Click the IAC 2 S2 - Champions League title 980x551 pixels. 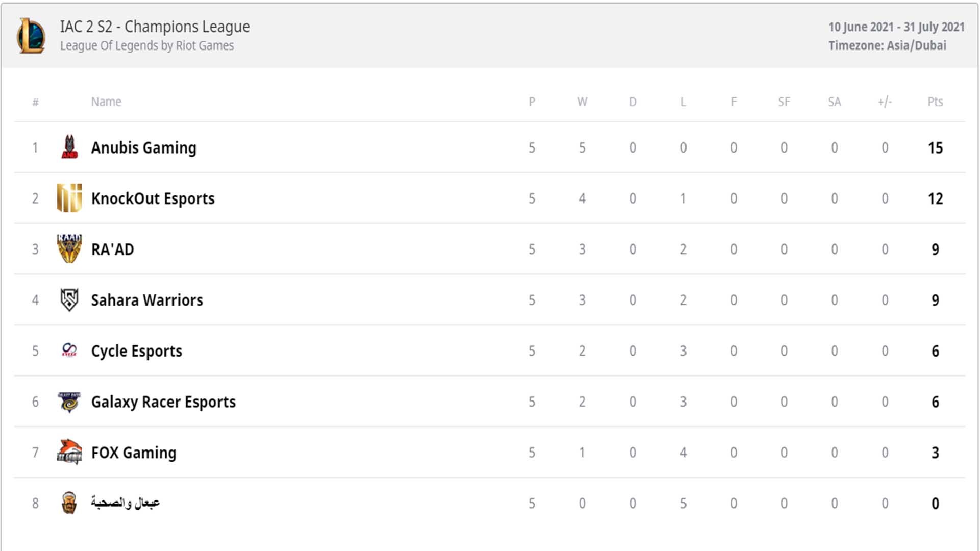point(155,27)
